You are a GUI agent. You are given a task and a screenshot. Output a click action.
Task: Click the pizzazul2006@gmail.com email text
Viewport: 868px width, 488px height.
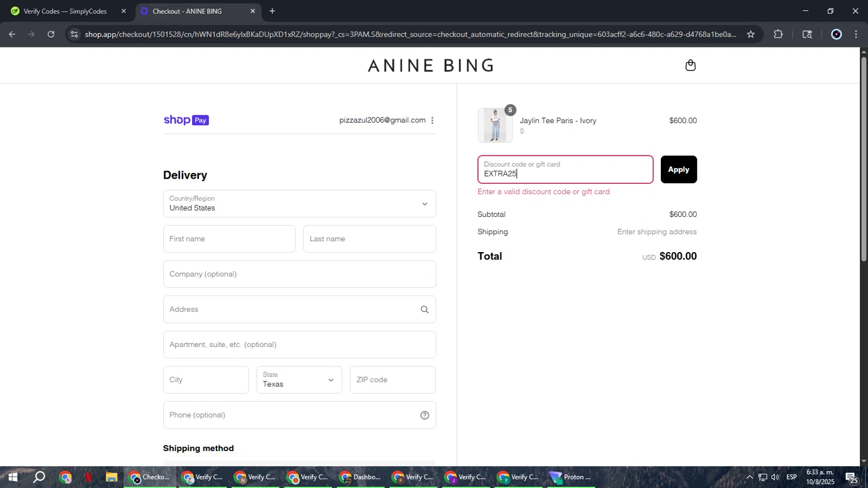point(382,120)
